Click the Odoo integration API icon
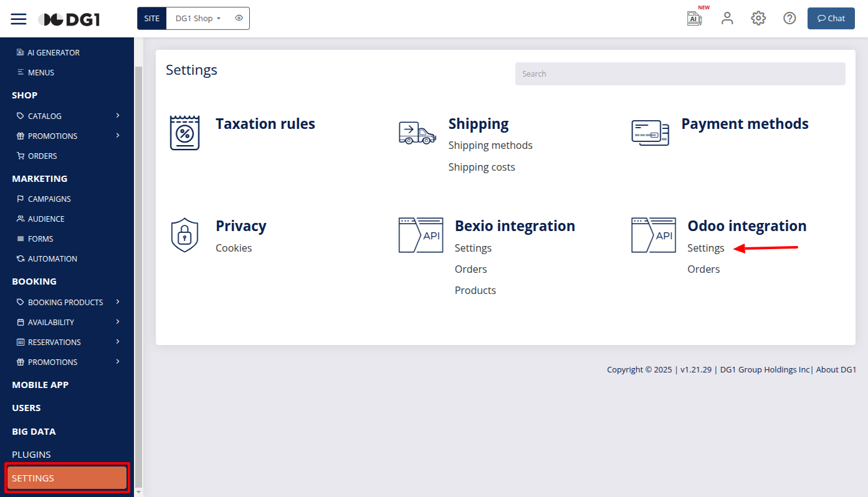 click(x=654, y=235)
